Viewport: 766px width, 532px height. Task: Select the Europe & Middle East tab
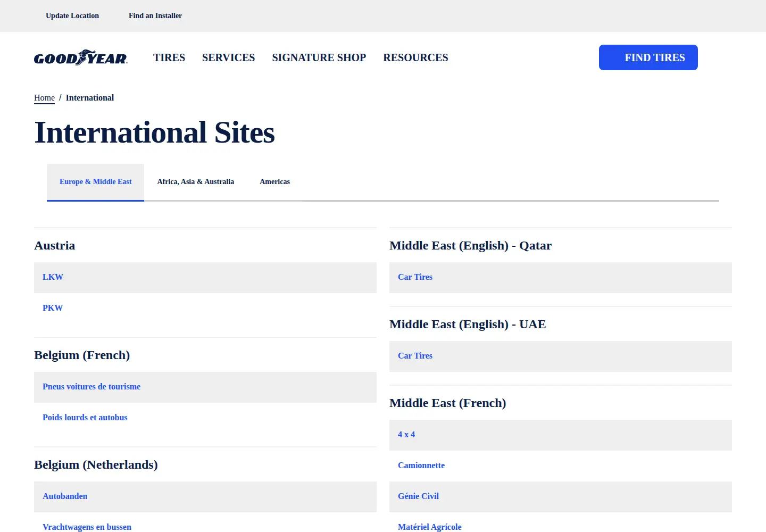[x=96, y=182]
